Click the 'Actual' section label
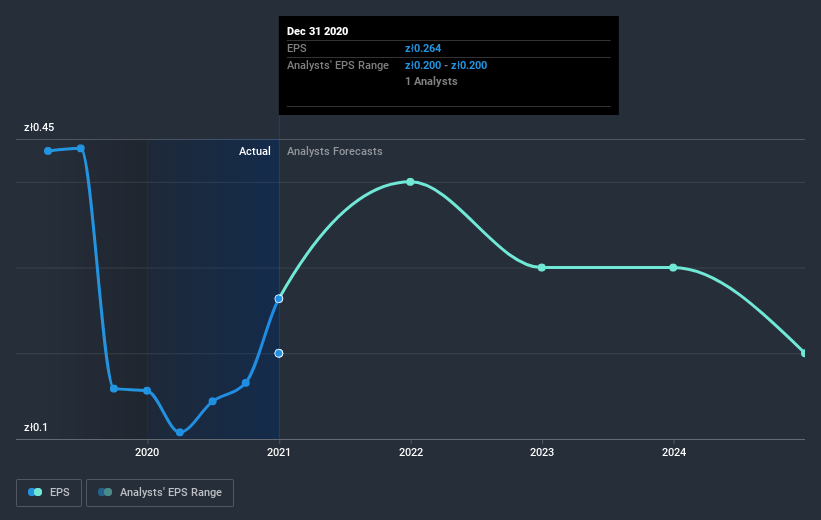This screenshot has width=821, height=520. point(255,151)
